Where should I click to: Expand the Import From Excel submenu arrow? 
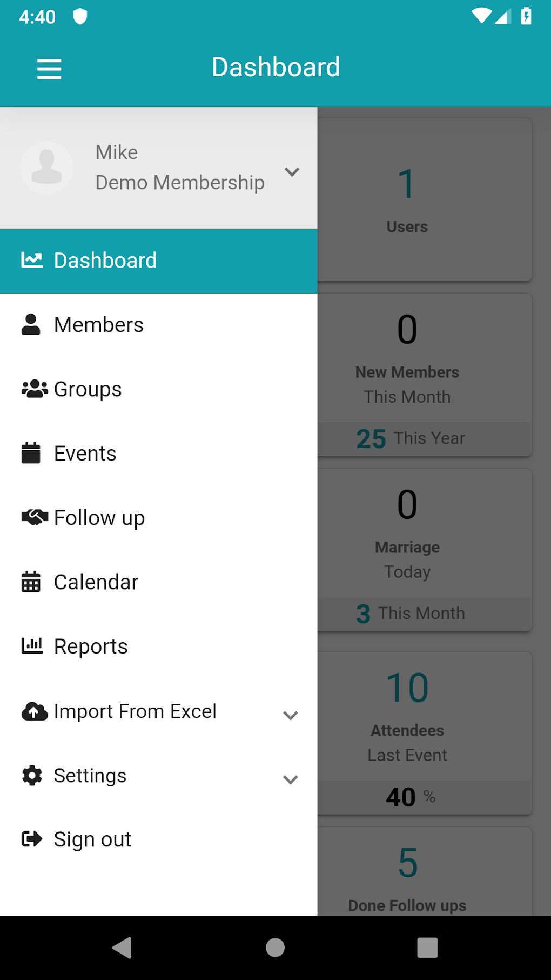tap(291, 715)
